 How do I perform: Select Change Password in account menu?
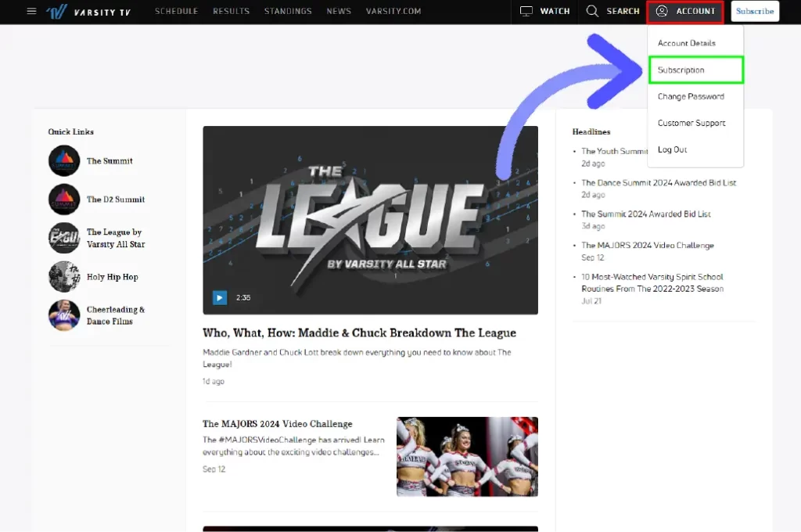691,96
